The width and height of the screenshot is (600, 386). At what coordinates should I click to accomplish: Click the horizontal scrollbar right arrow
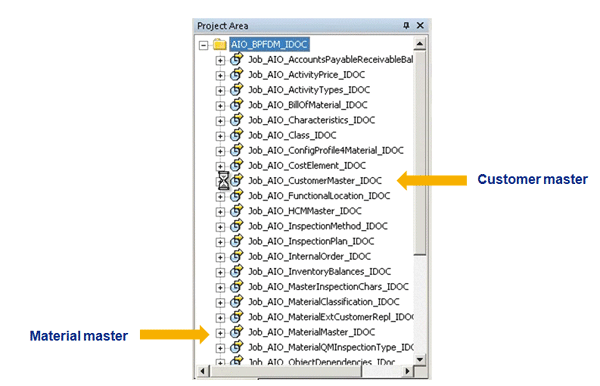408,371
